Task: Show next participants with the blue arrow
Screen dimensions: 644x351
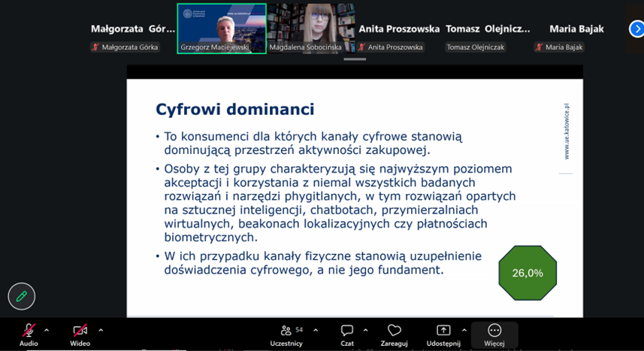Action: click(x=636, y=29)
